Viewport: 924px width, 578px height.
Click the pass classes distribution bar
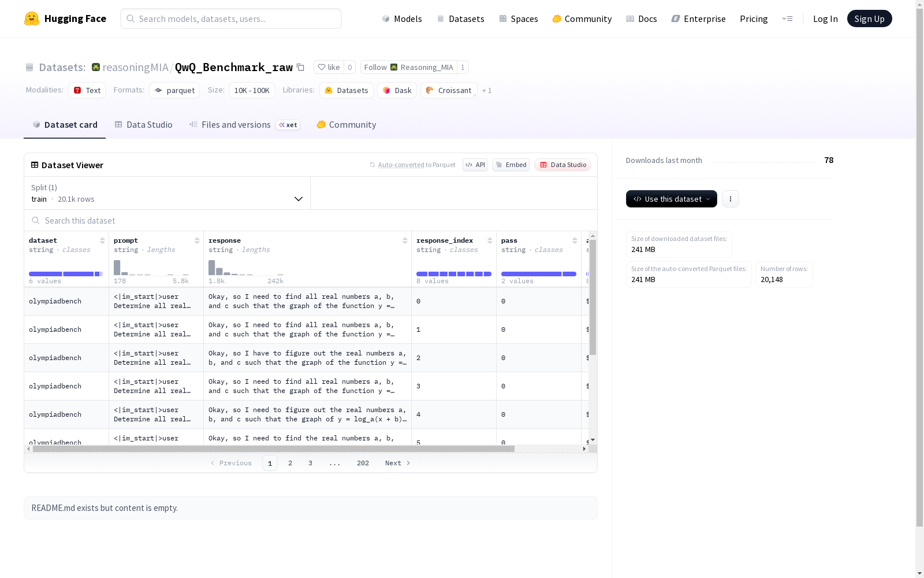pos(539,274)
